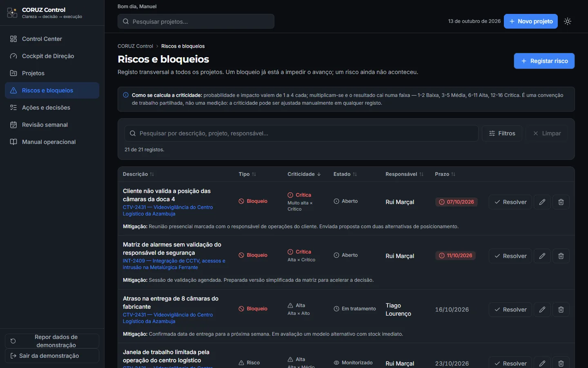This screenshot has width=588, height=368.
Task: Sort by Responsável column header
Action: (x=405, y=174)
